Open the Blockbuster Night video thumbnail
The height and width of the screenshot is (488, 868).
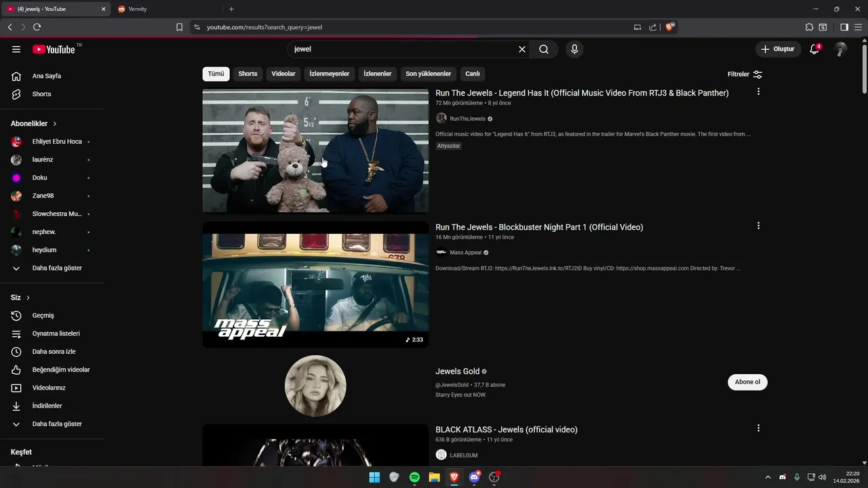[315, 285]
